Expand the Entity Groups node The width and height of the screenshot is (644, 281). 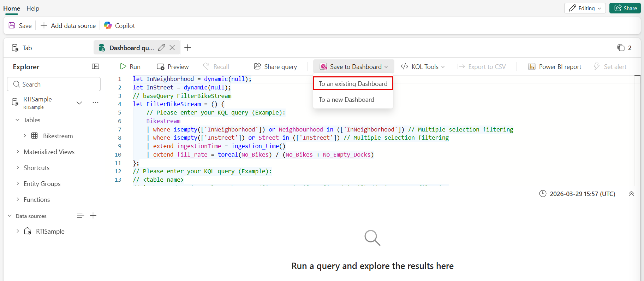(18, 183)
